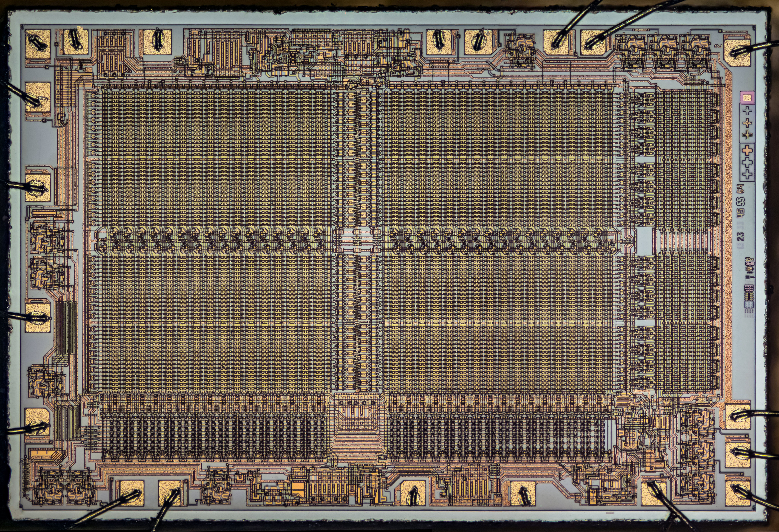
Task: Click the center block between bottom column decoders
Action: pyautogui.click(x=359, y=426)
